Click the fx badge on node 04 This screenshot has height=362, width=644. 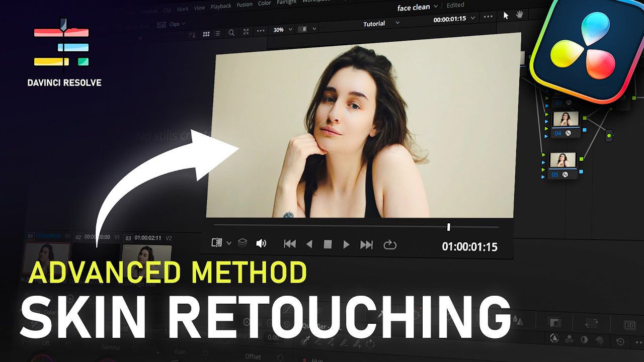point(568,133)
